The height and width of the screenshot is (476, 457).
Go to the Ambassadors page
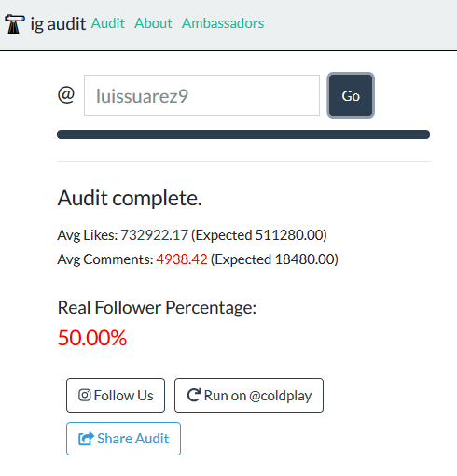223,23
